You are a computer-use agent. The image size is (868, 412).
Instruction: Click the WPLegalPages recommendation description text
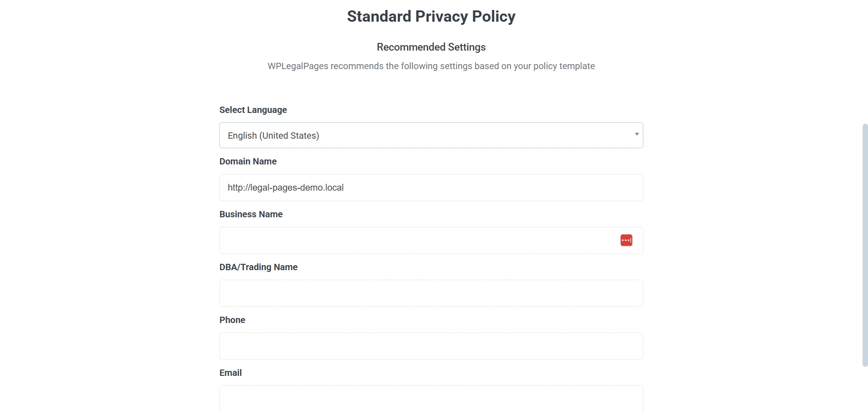click(x=431, y=66)
